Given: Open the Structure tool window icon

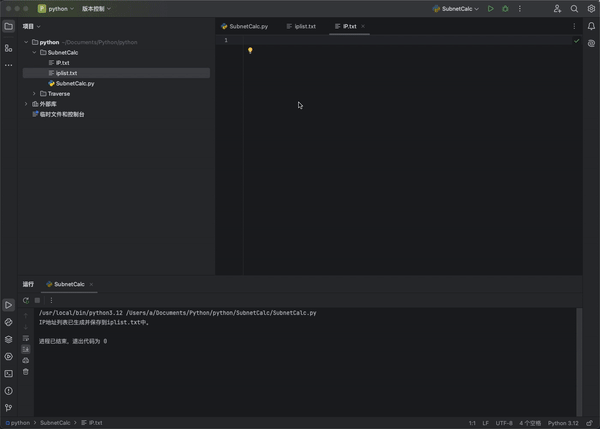Looking at the screenshot, I should [x=8, y=48].
